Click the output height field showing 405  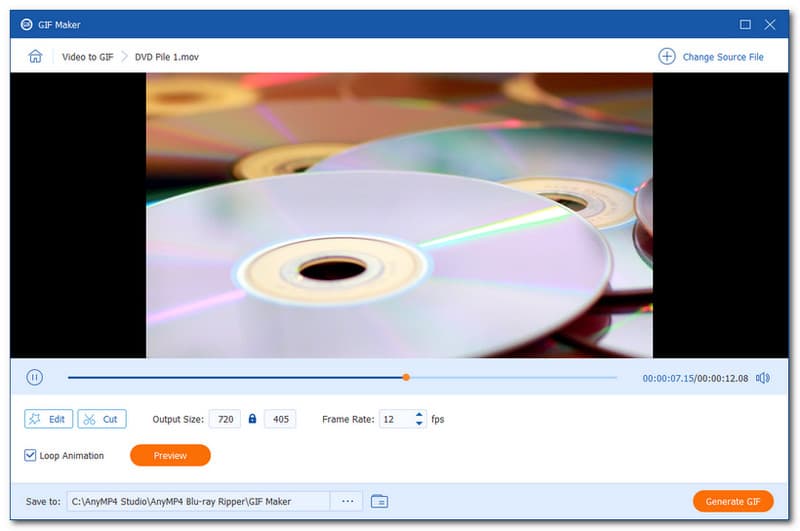pyautogui.click(x=280, y=419)
